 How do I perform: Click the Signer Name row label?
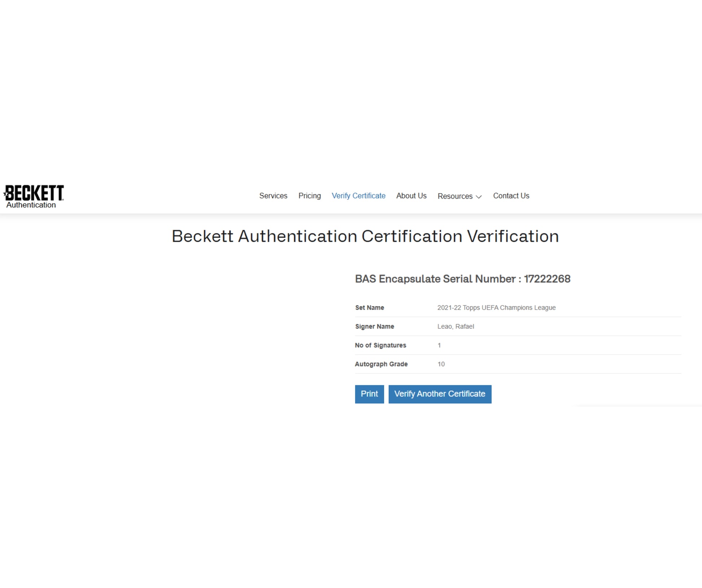(374, 326)
